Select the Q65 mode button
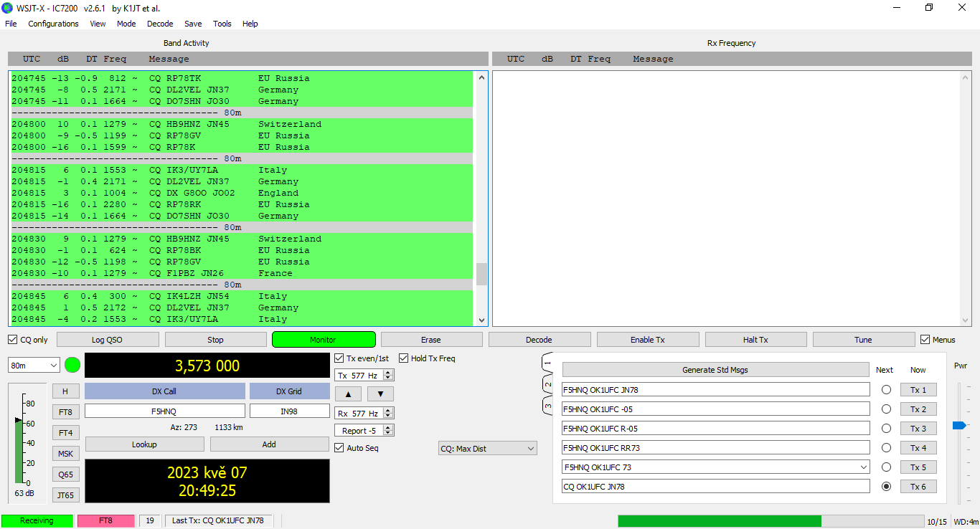 coord(65,475)
